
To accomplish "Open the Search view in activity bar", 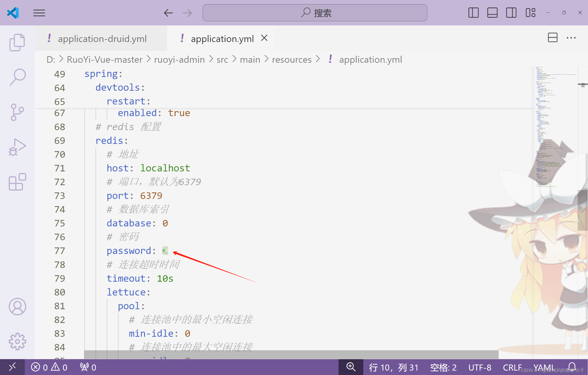I will pos(17,77).
